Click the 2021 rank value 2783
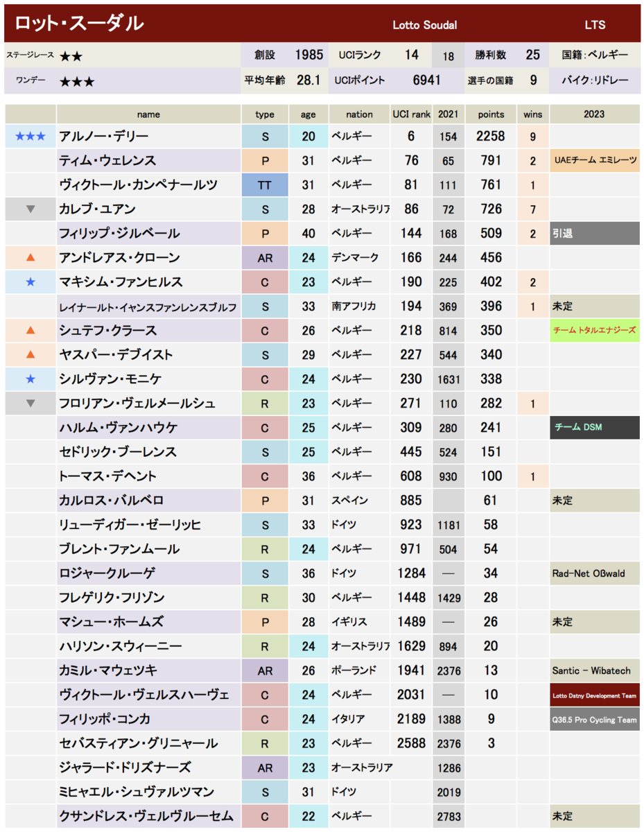The width and height of the screenshot is (644, 832). (449, 816)
